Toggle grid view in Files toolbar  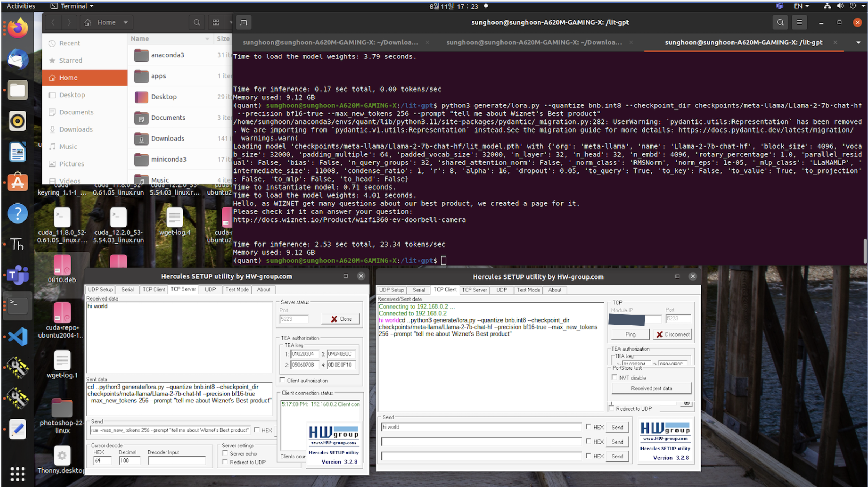(216, 22)
